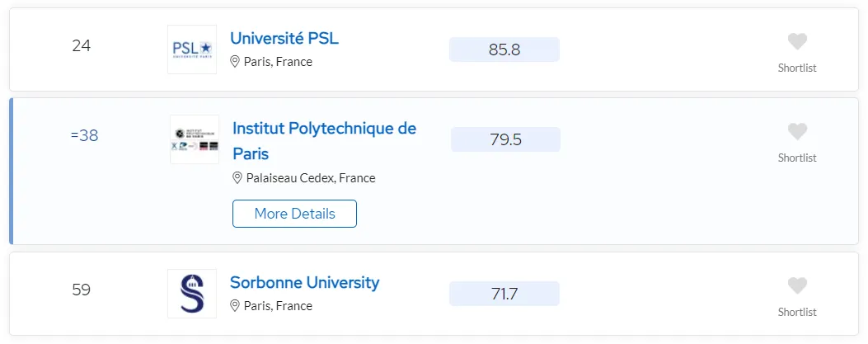Shortlist Sorbonne University with heart icon
The height and width of the screenshot is (344, 868).
pos(797,285)
